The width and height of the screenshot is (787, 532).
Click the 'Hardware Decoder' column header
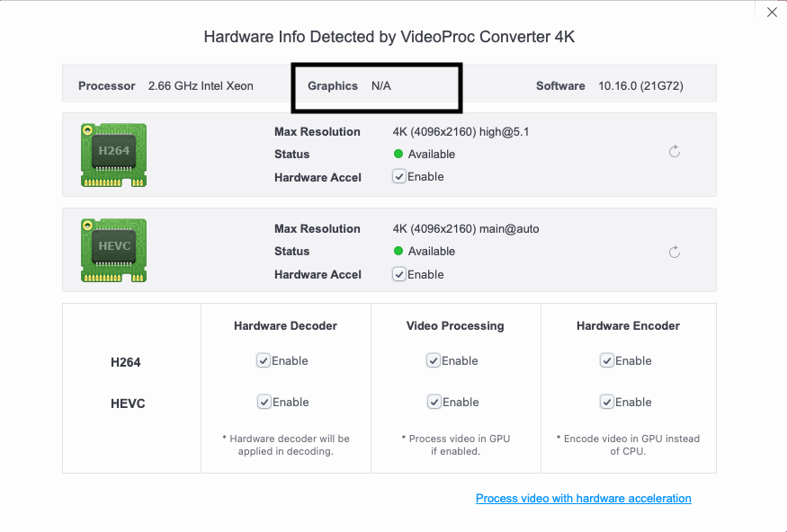(285, 326)
